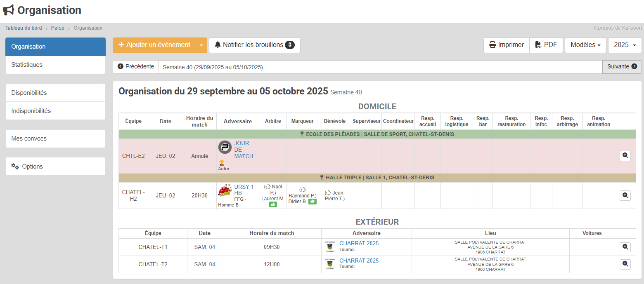Open the Options settings menu

[55, 167]
